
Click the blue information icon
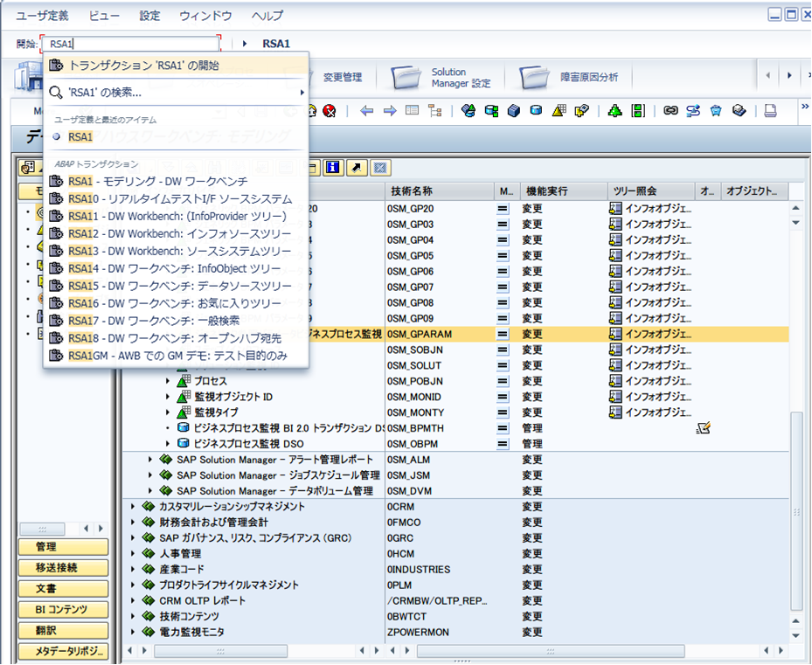(333, 167)
